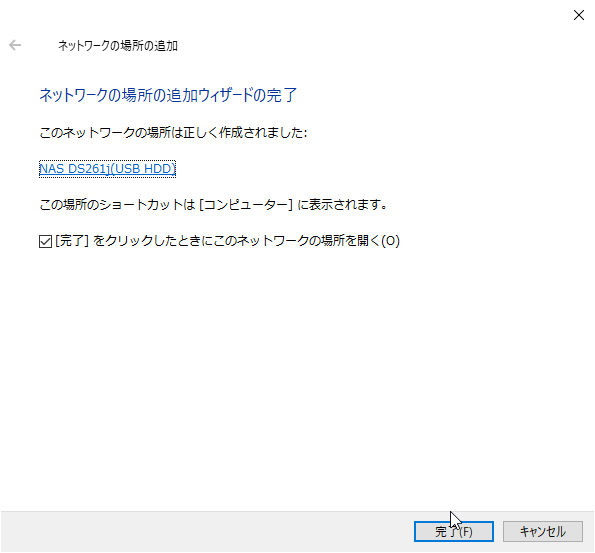Click the word コンピューター in brackets

(246, 205)
